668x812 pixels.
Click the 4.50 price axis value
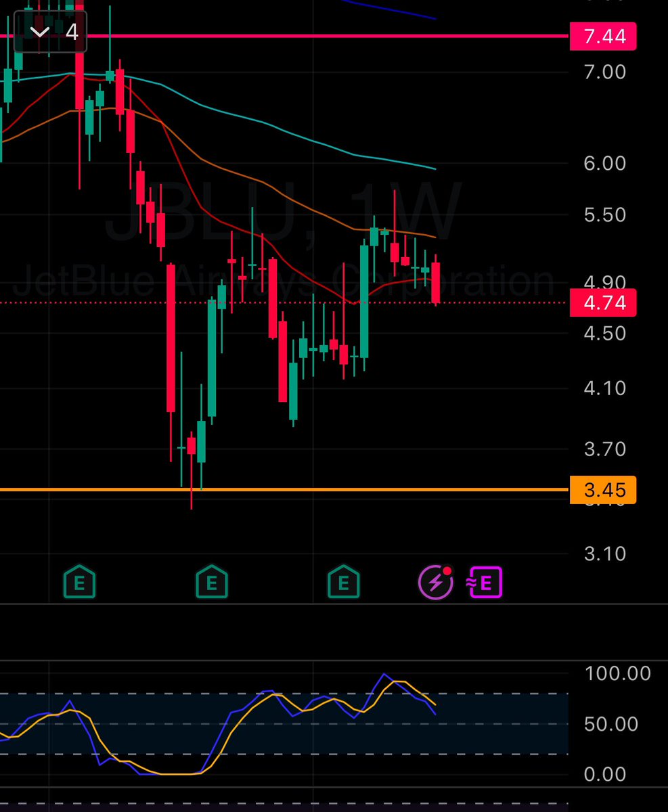604,333
